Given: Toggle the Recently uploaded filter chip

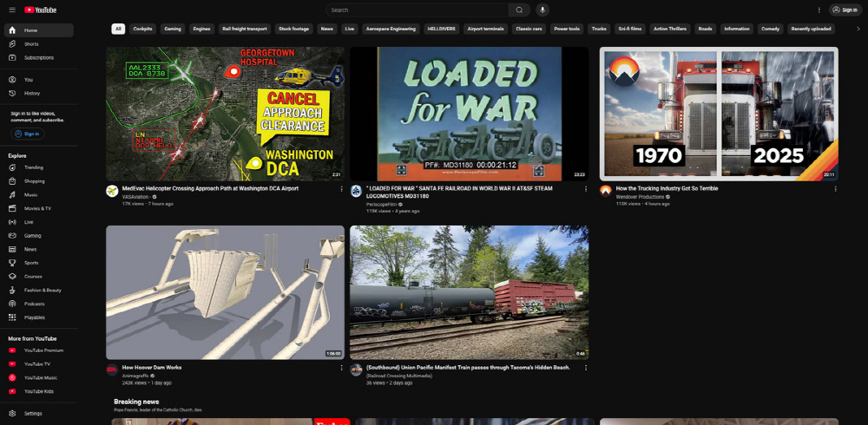Looking at the screenshot, I should point(811,29).
